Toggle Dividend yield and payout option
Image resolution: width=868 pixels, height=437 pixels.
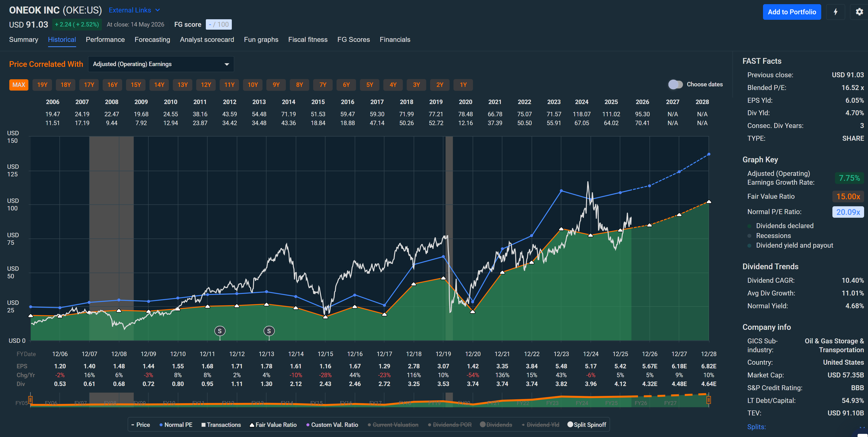coord(790,246)
